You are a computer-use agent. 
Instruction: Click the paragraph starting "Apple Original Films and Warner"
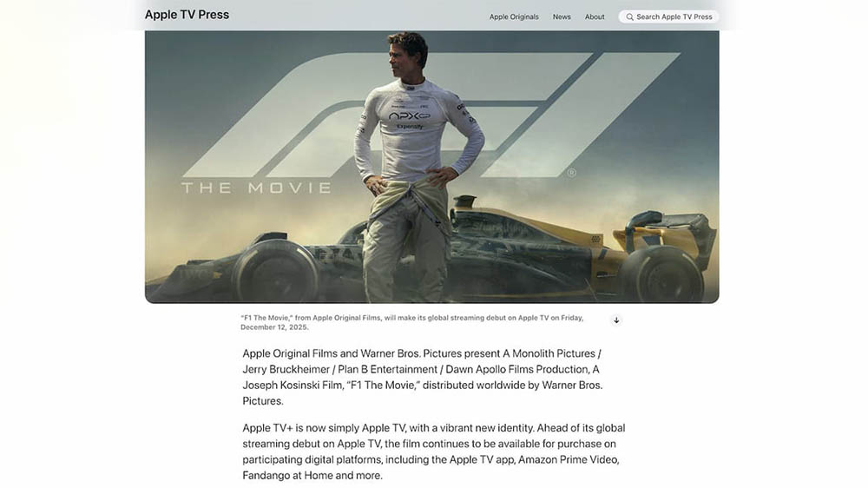tap(423, 377)
